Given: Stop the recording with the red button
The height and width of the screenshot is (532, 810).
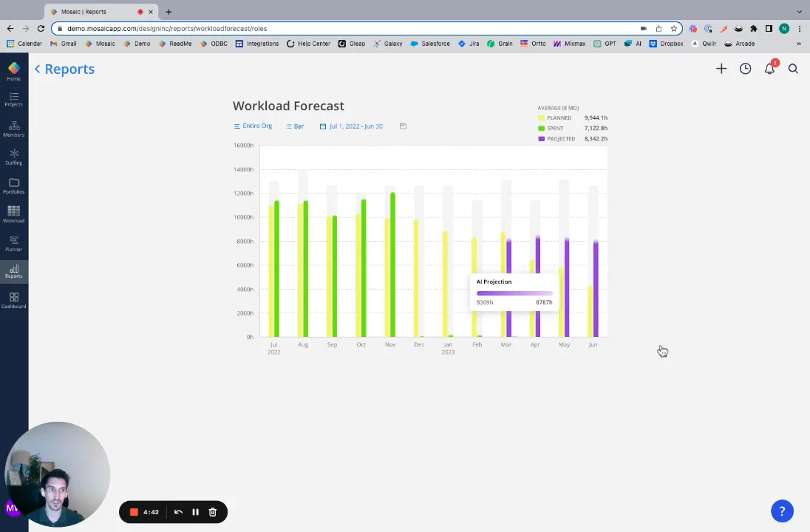Looking at the screenshot, I should click(134, 512).
